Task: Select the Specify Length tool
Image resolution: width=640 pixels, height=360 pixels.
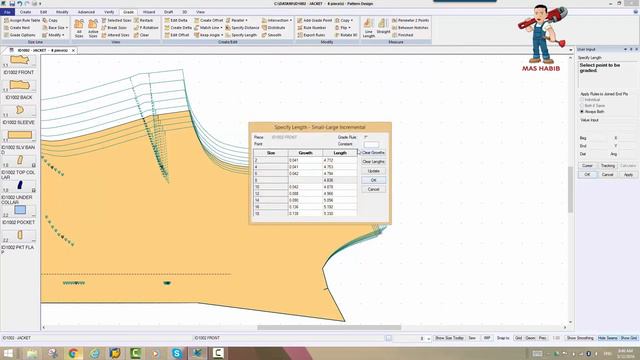Action: [x=241, y=35]
